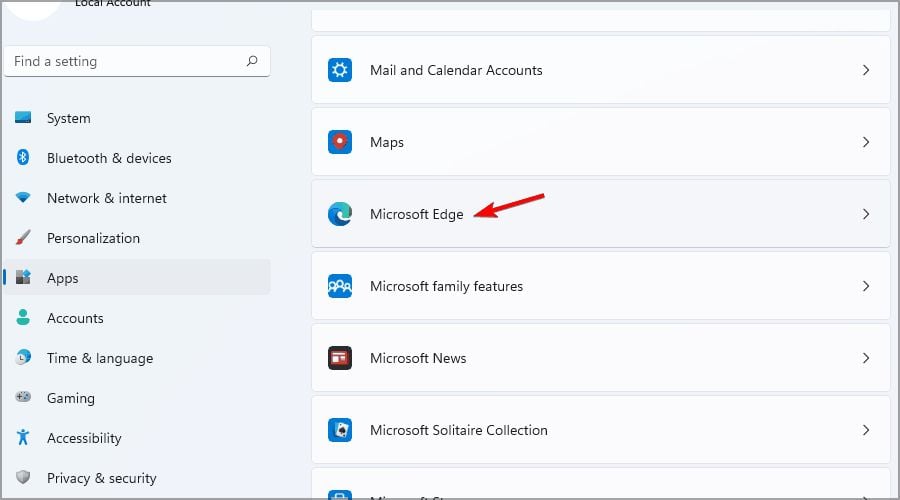Expand the Mail and Calendar Accounts chevron
The height and width of the screenshot is (500, 900).
click(x=866, y=70)
